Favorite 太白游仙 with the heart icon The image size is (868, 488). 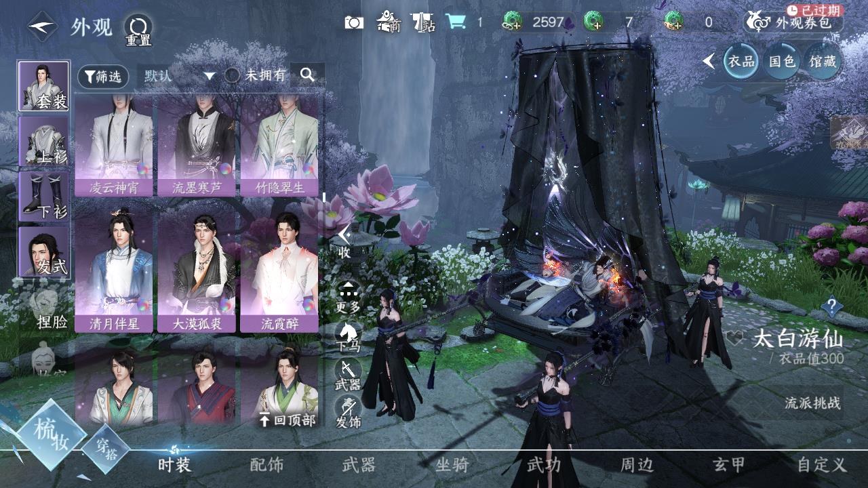[x=734, y=338]
